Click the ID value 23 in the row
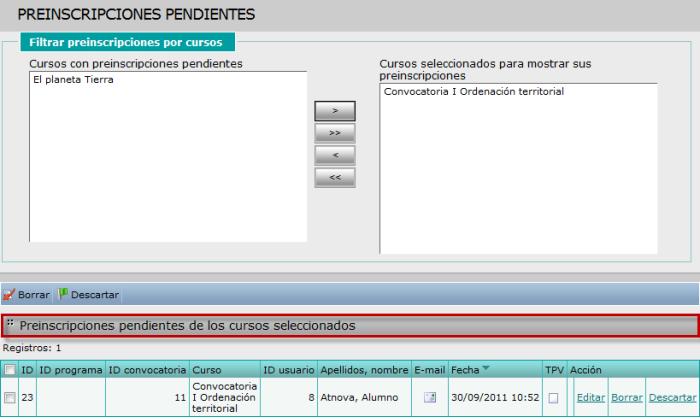The width and height of the screenshot is (700, 417). (27, 397)
